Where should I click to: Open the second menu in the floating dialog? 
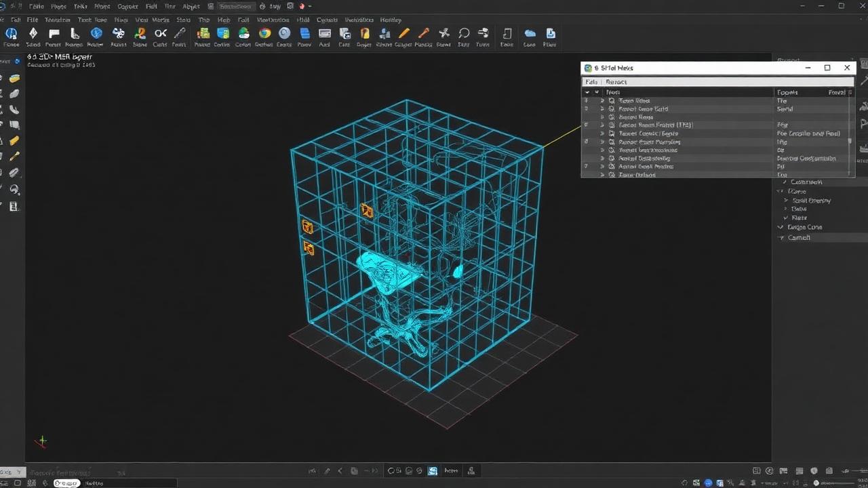point(616,82)
